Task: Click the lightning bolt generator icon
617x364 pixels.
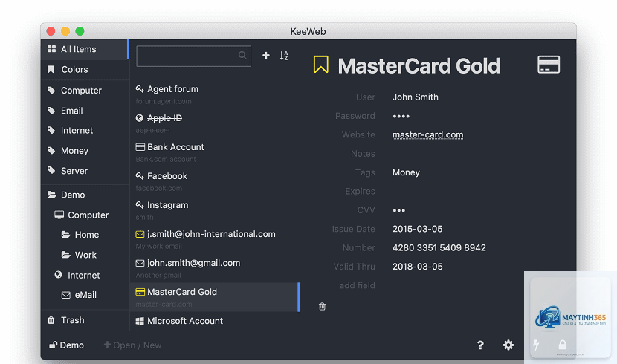Action: coord(536,345)
